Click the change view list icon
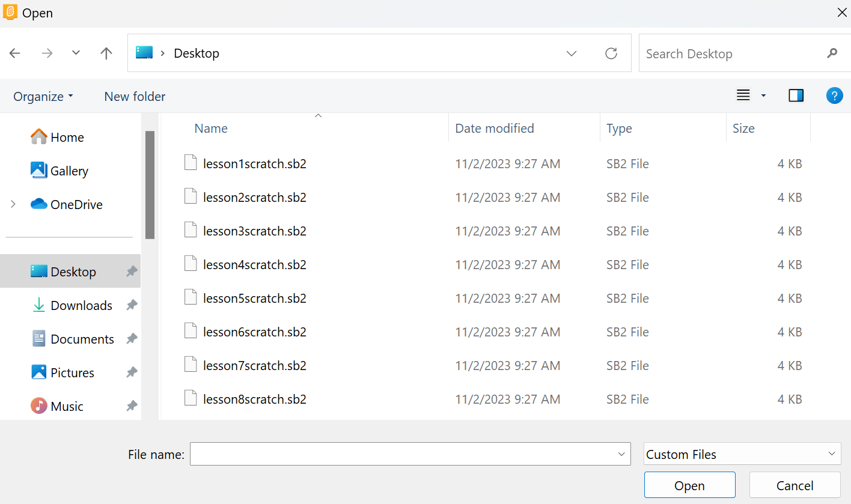This screenshot has width=851, height=504. tap(743, 96)
